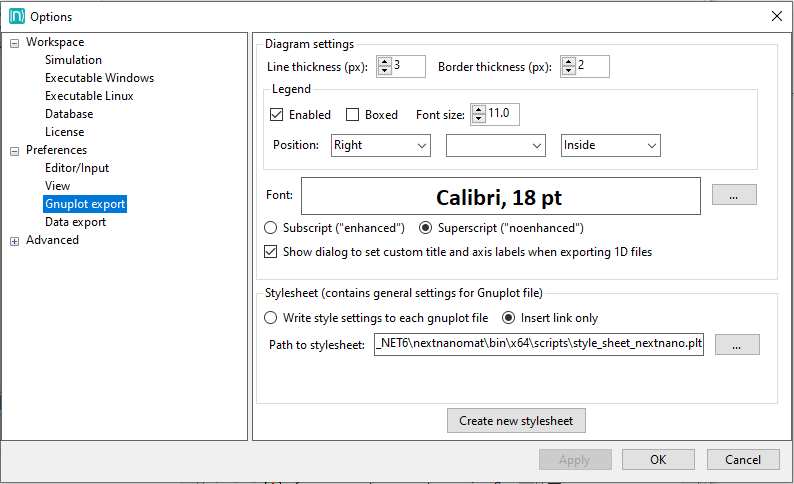The width and height of the screenshot is (794, 484).
Task: Select Subscript ("enhanced") radio option
Action: coord(270,228)
